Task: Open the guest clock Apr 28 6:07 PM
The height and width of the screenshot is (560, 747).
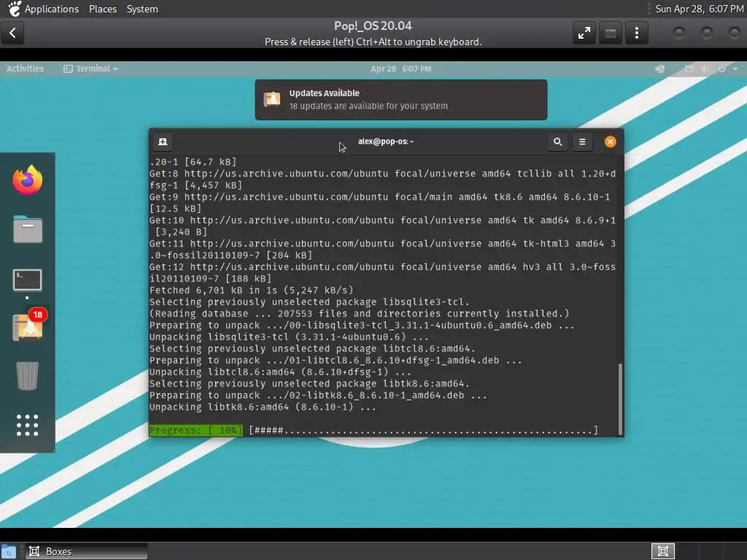Action: [x=401, y=69]
